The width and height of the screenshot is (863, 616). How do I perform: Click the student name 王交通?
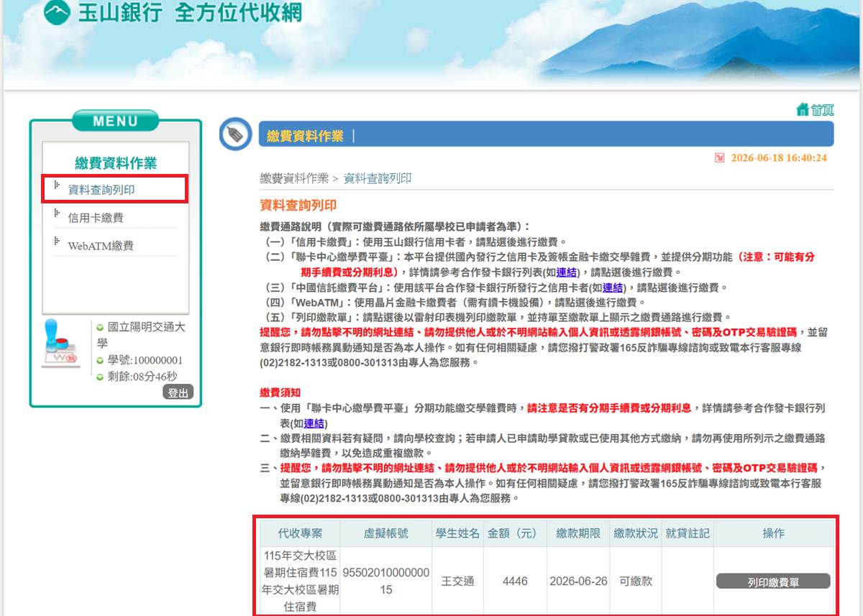coord(457,581)
